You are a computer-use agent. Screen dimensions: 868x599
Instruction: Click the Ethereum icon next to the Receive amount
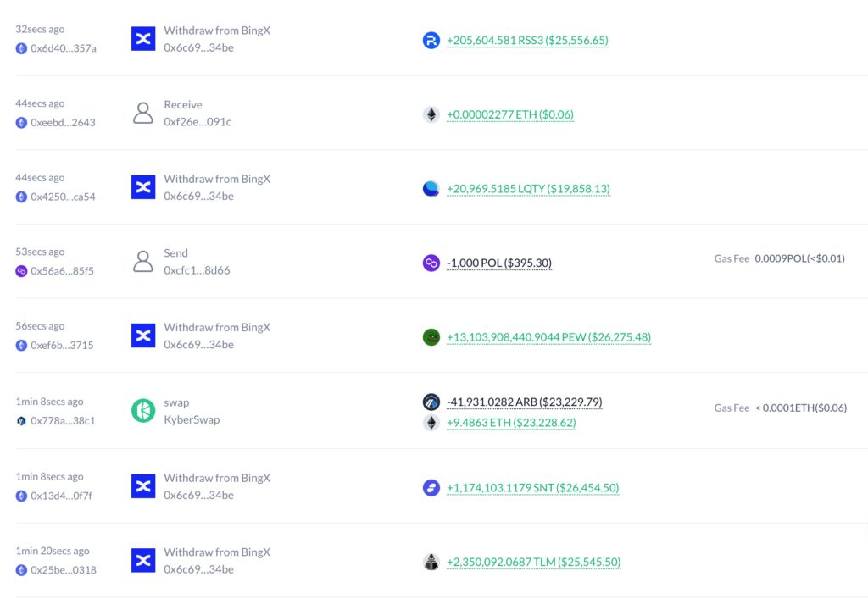431,114
